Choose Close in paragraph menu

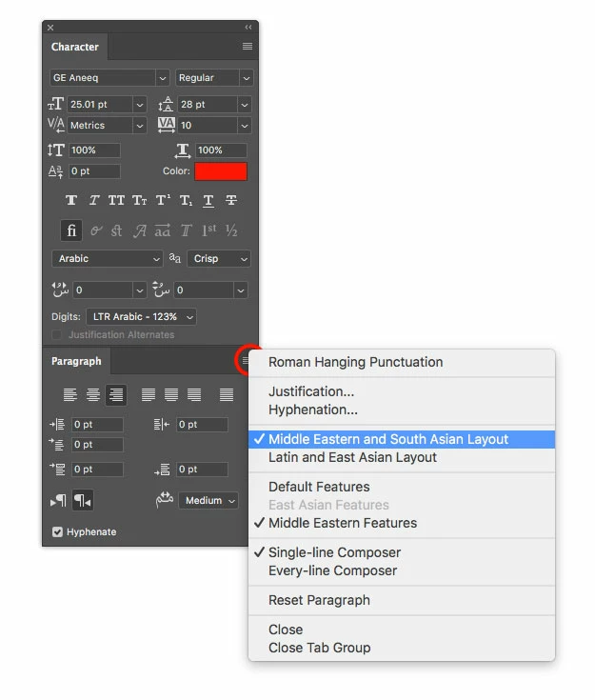[402, 630]
